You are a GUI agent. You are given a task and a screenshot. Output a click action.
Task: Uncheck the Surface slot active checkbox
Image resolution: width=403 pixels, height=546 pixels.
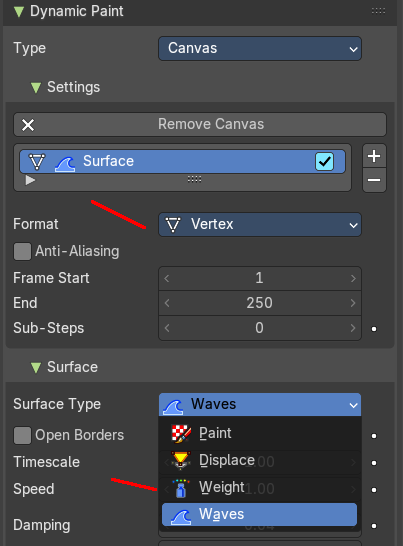[324, 162]
